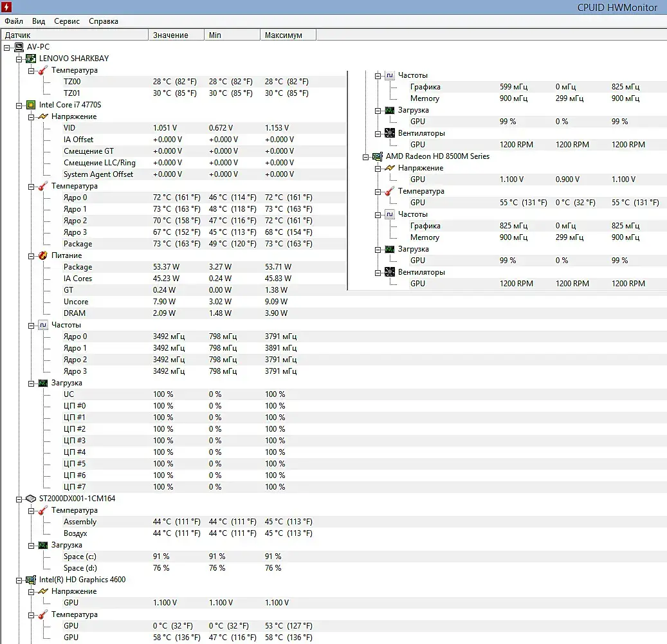Select the Смещение LLC/Ring row

click(204, 163)
